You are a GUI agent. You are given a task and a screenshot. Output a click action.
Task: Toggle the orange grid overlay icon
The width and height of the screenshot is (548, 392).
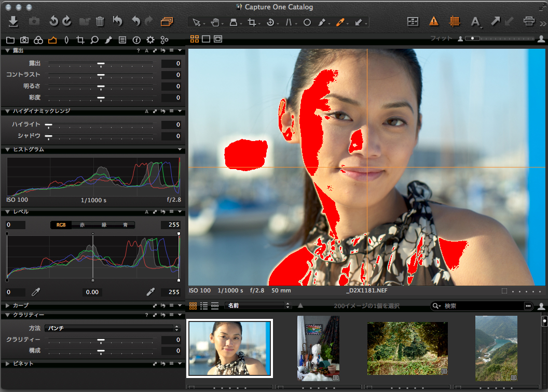[455, 21]
